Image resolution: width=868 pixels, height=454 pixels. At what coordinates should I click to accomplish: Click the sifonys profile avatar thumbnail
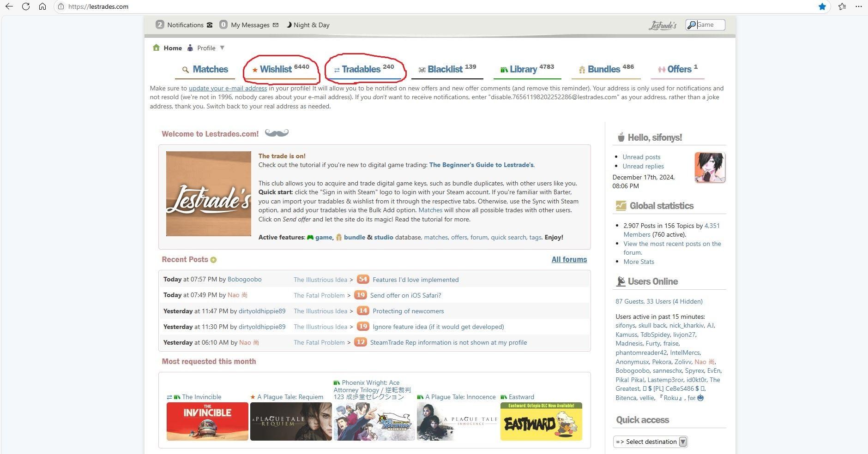point(710,167)
